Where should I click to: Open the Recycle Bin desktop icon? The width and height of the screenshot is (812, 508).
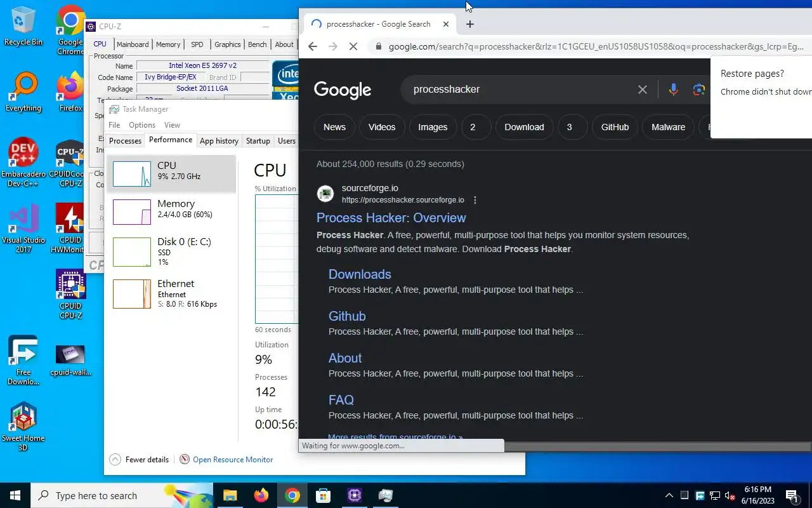[x=23, y=25]
